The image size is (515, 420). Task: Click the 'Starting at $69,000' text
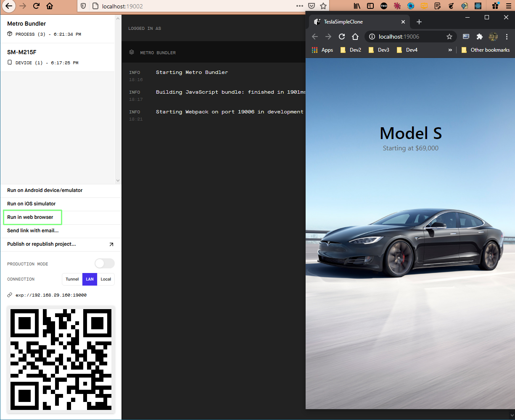point(411,148)
